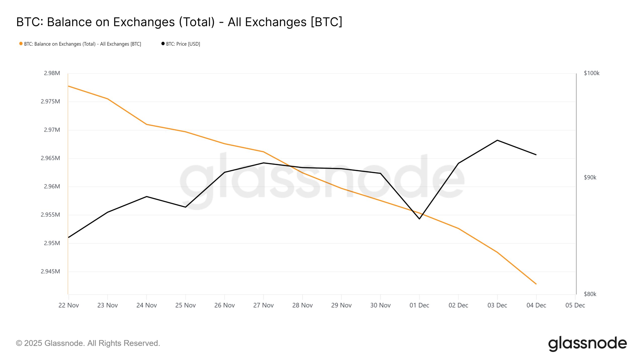Viewport: 644px width, 362px height.
Task: Click the orange balance line's 04 Dec endpoint
Action: point(536,284)
